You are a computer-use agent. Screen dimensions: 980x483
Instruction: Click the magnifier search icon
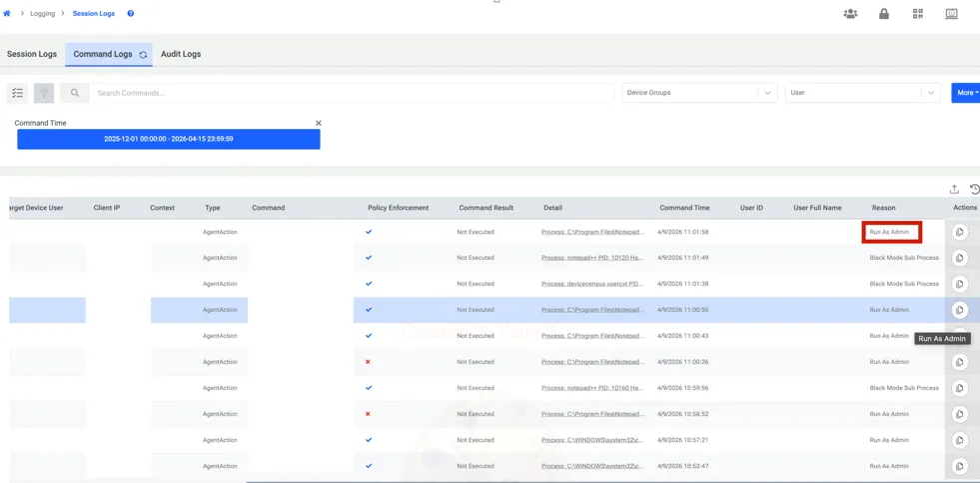click(x=75, y=93)
